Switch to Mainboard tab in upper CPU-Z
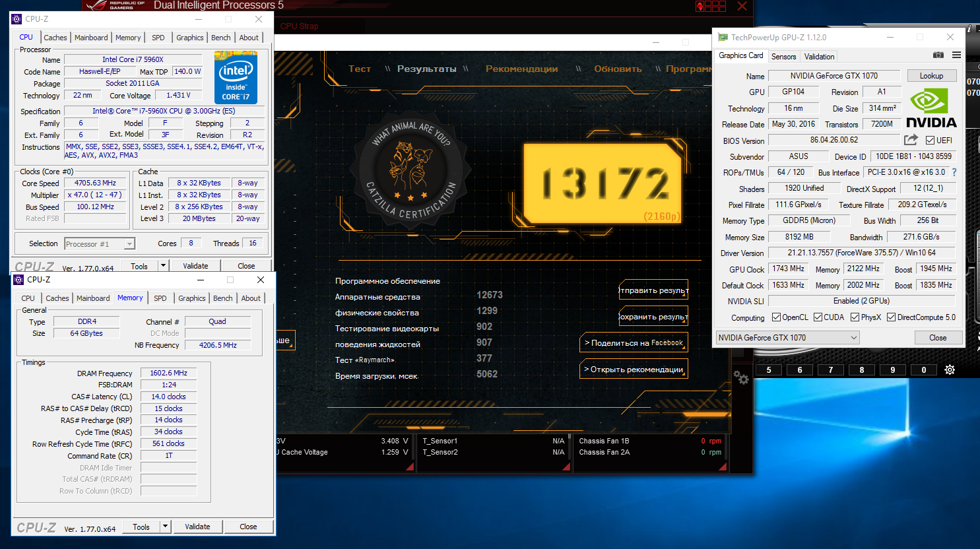Viewport: 980px width, 549px height. pos(91,38)
